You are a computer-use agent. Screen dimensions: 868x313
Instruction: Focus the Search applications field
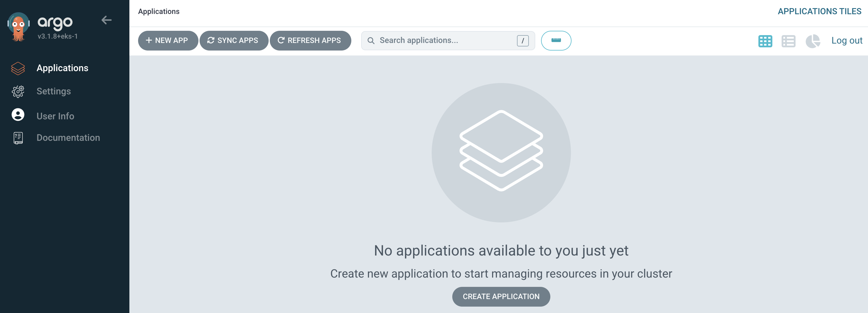[x=445, y=40]
